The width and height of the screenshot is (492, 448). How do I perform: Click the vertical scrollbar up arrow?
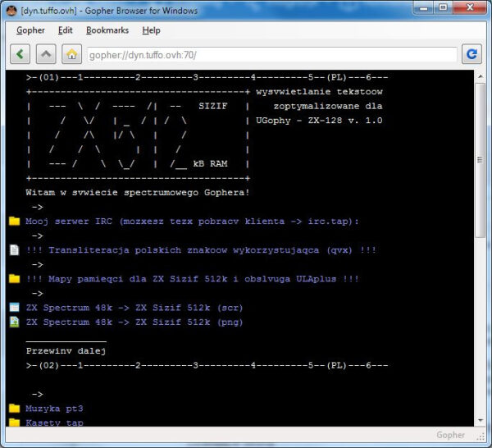(x=481, y=77)
